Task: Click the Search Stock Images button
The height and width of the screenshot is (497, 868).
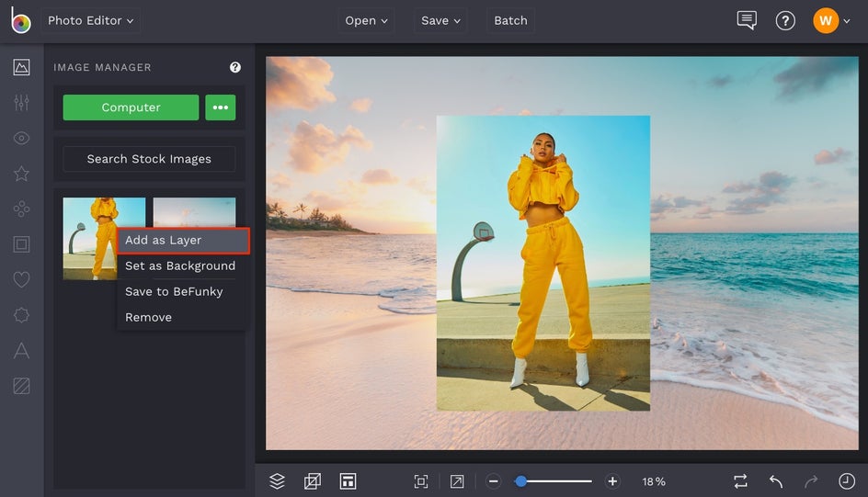Action: (x=149, y=159)
